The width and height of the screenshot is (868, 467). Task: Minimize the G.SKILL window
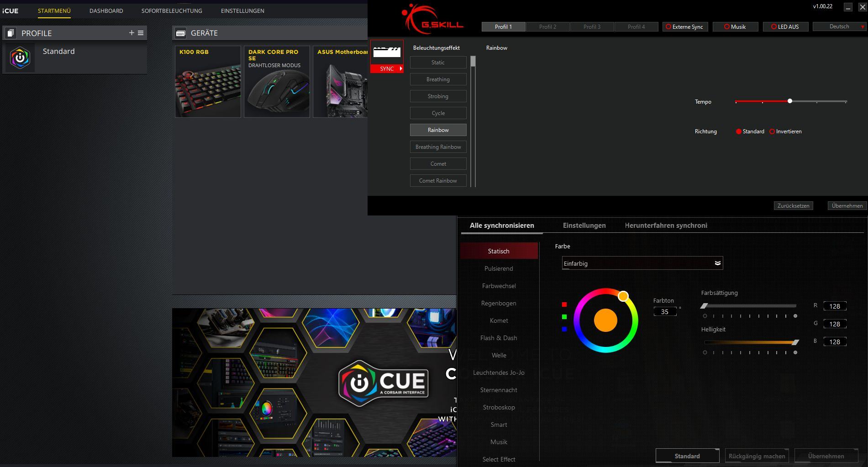pos(848,7)
